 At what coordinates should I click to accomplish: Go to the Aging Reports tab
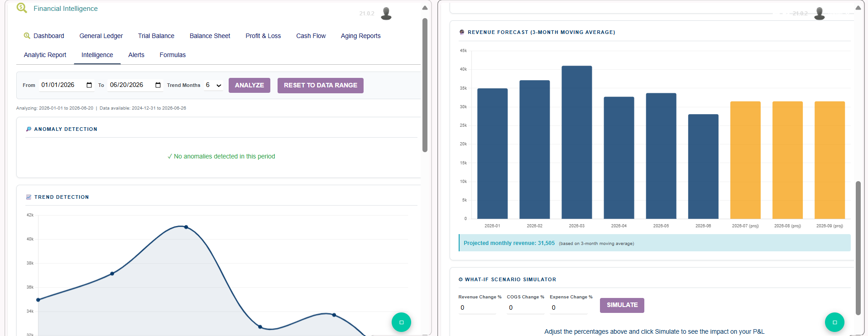[x=361, y=36]
